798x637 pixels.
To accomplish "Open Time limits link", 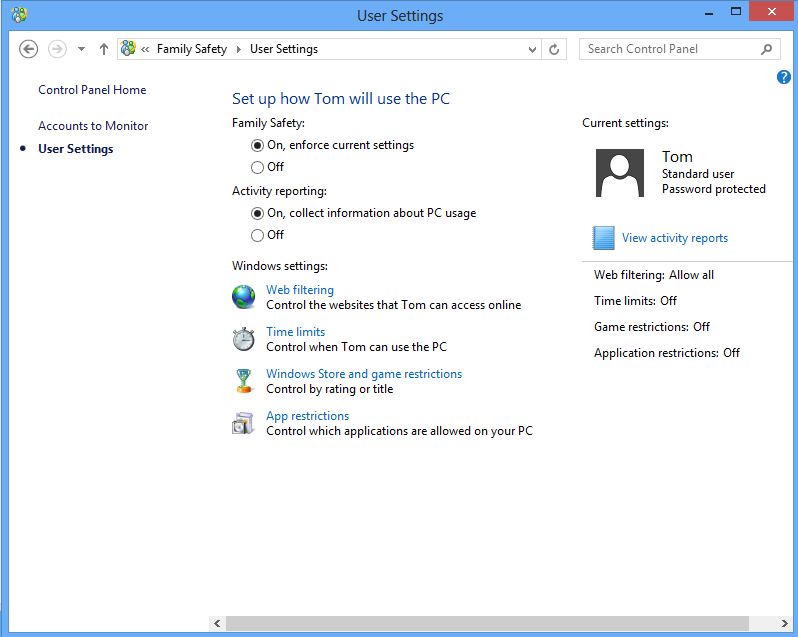I will pyautogui.click(x=295, y=332).
